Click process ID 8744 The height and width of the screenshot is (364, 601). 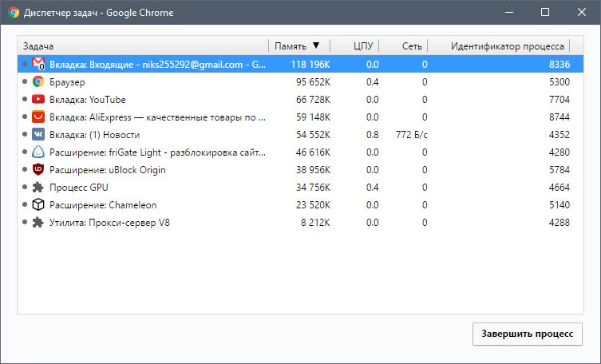pos(559,117)
